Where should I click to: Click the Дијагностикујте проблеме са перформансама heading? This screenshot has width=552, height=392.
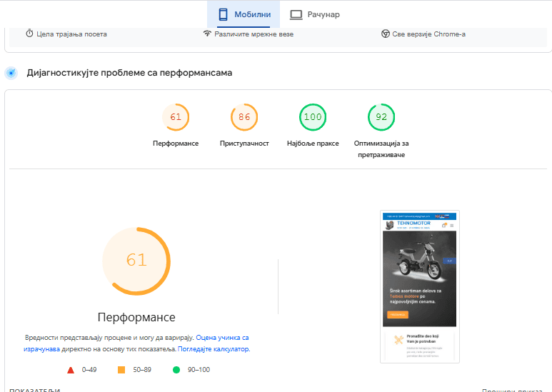point(129,73)
